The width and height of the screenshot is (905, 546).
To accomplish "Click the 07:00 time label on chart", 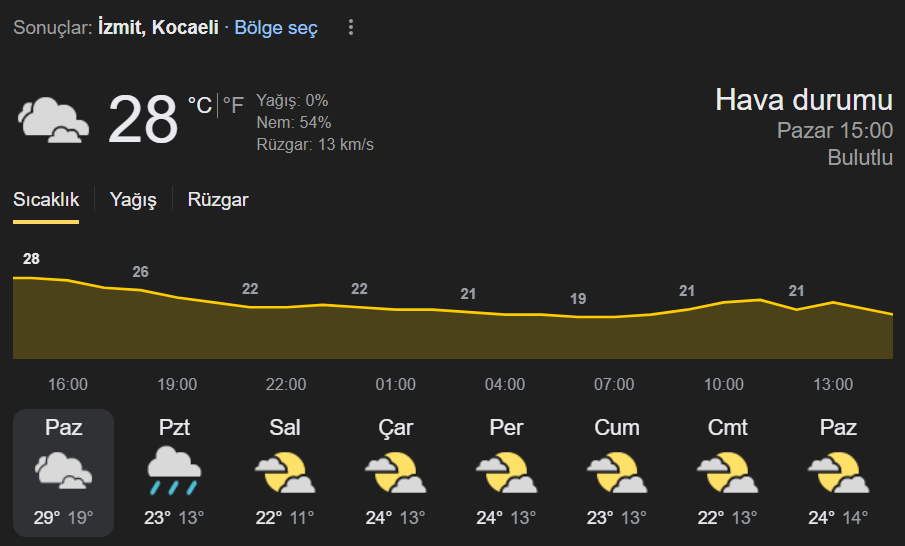I will pyautogui.click(x=614, y=384).
